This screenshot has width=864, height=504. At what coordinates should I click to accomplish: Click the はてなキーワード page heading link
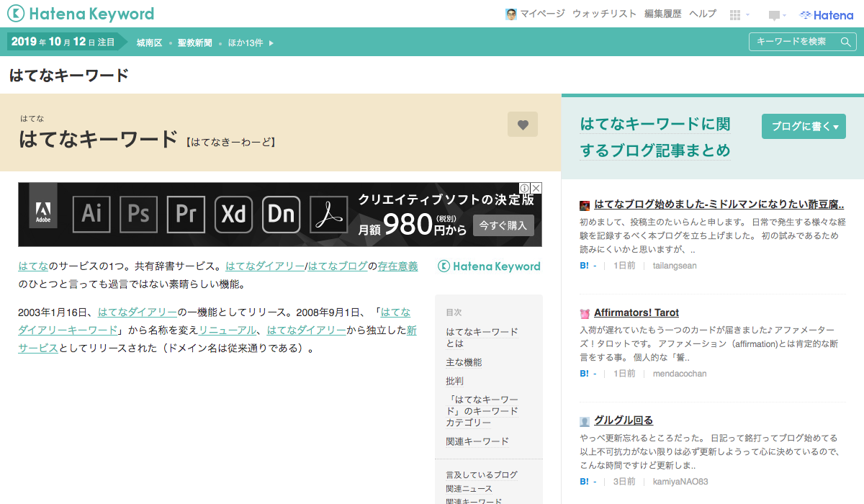tap(69, 75)
